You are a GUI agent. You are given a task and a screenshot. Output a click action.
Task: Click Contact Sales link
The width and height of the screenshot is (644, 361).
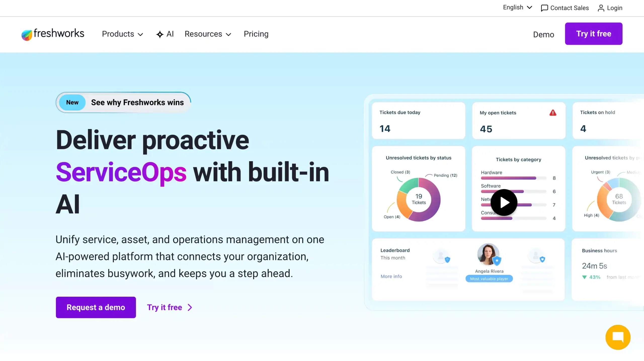click(x=565, y=8)
